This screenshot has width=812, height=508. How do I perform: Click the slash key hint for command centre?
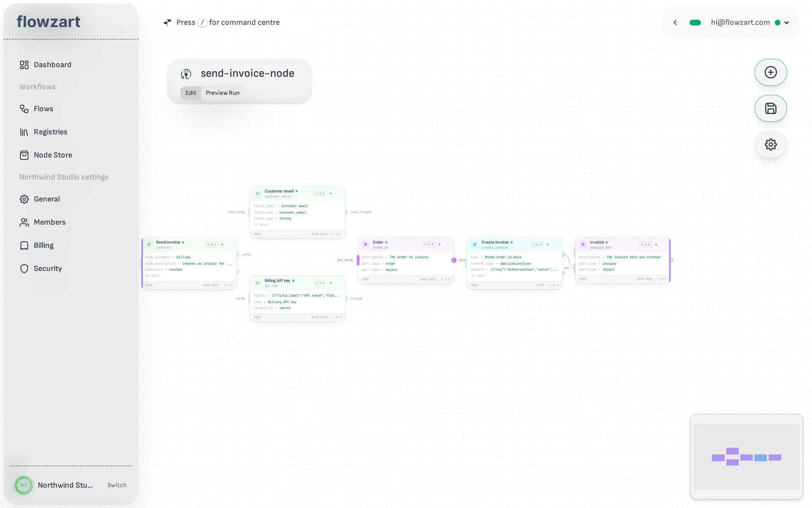point(203,23)
